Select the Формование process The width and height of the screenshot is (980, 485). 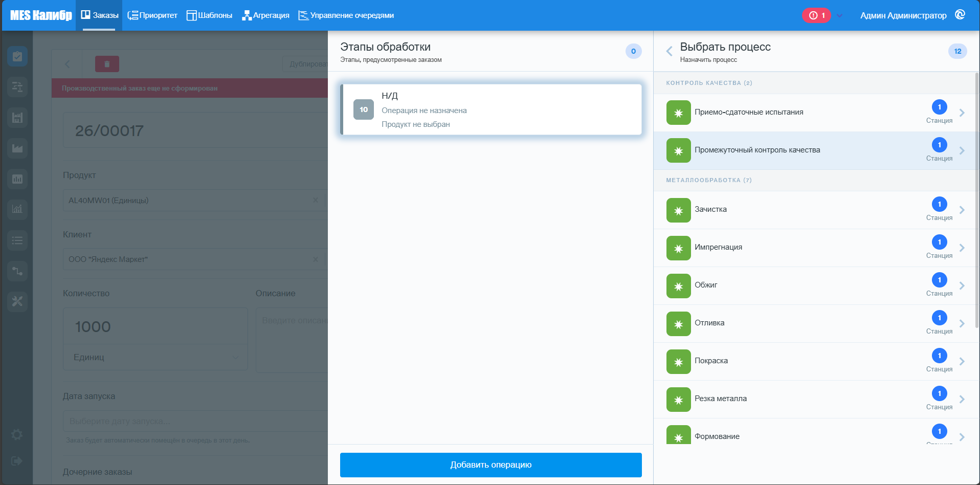click(816, 431)
